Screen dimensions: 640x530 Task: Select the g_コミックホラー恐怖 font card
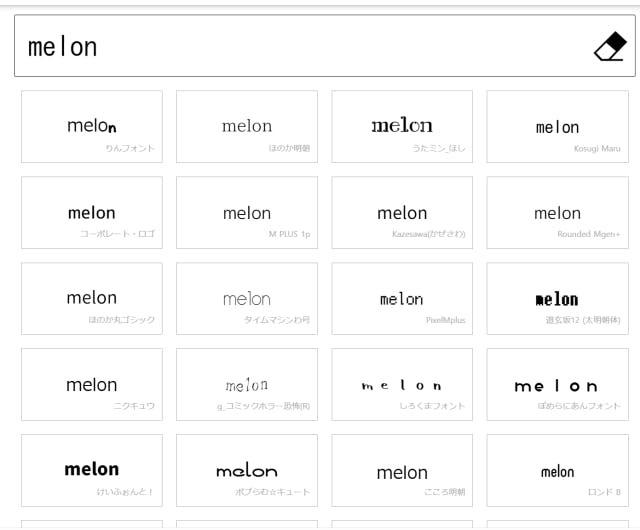point(247,385)
